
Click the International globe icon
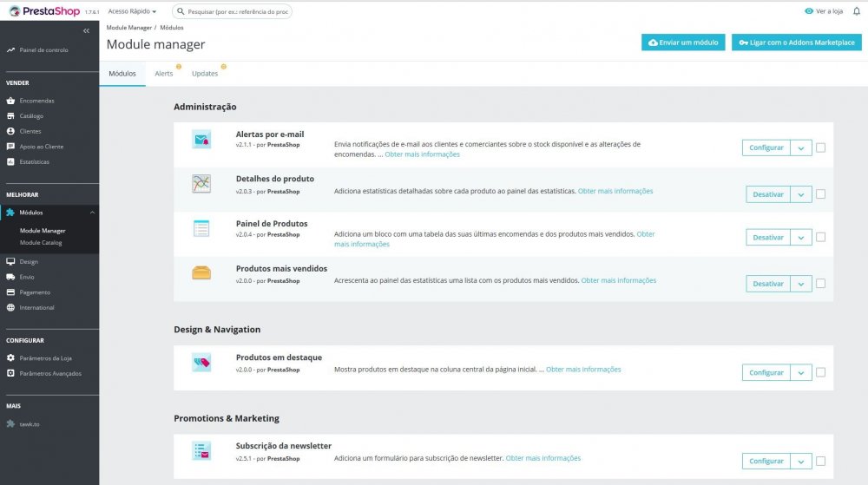[10, 307]
